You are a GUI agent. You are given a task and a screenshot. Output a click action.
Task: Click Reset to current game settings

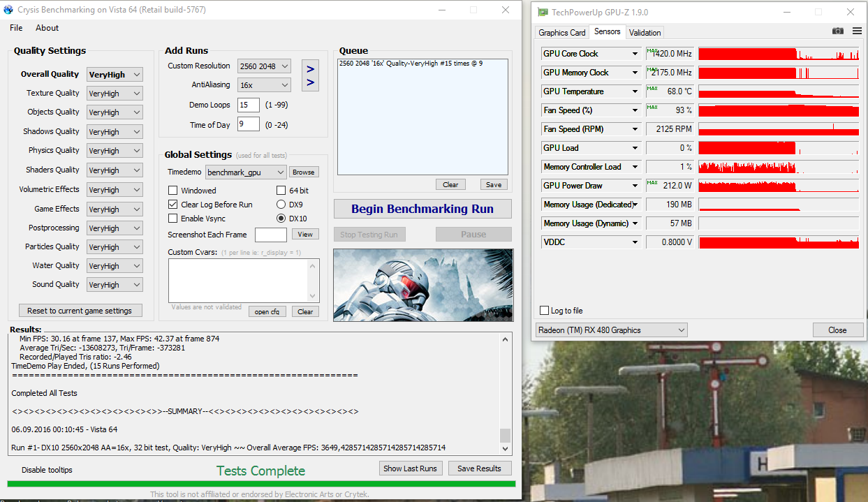coord(80,311)
